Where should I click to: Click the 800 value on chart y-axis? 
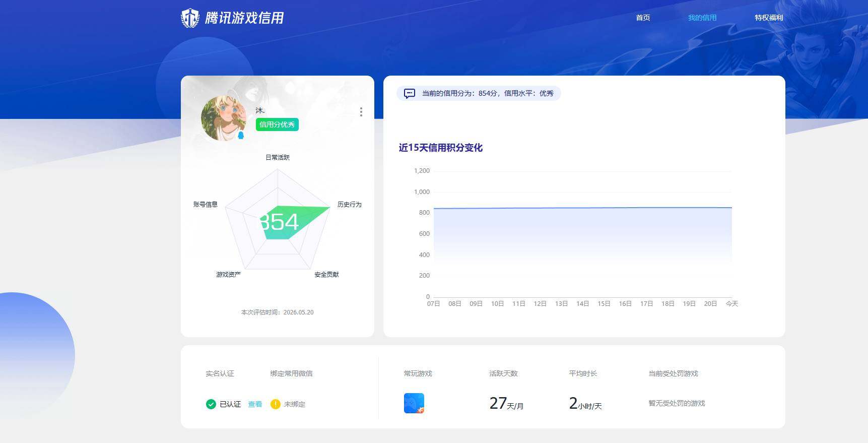[424, 213]
